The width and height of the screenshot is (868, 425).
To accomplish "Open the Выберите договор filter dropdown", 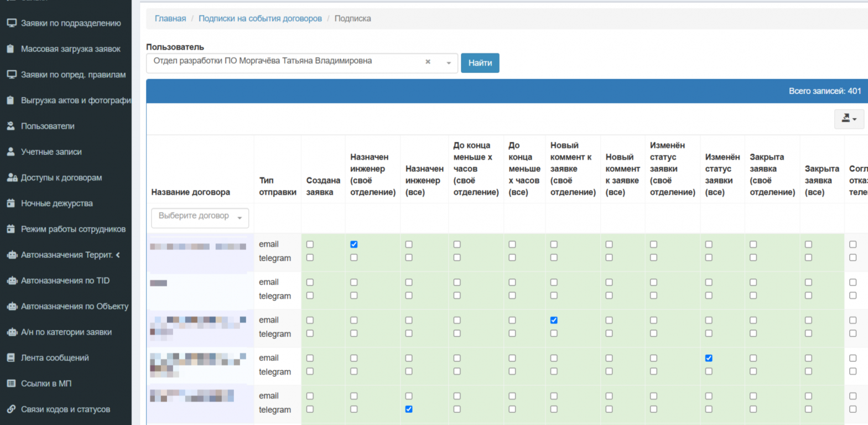I will 200,217.
